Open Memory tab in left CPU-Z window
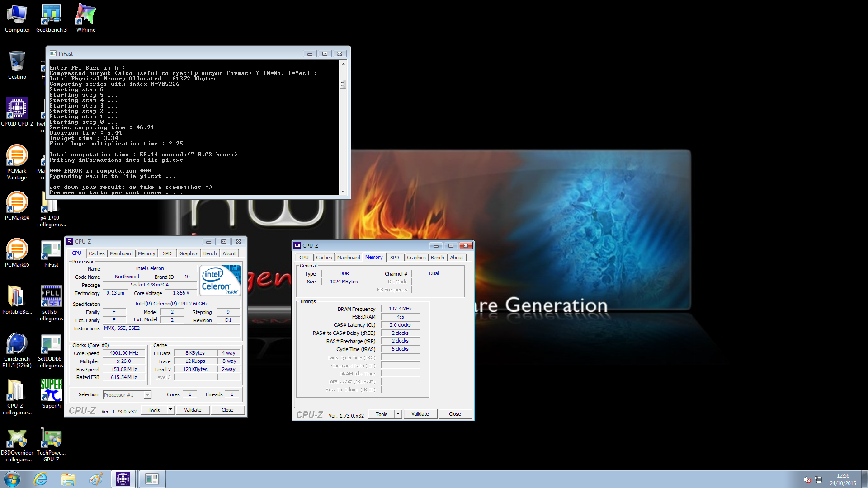868x488 pixels. (146, 253)
